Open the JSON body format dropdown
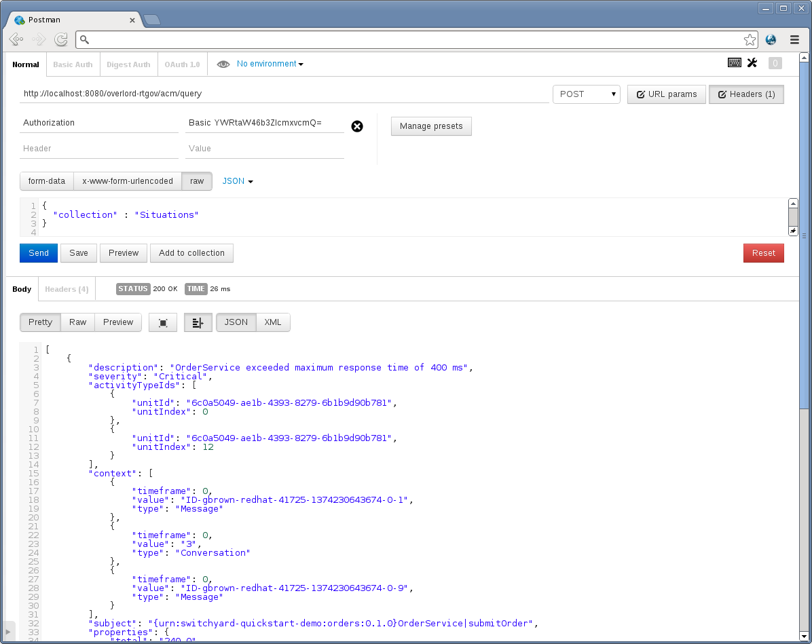 [x=238, y=181]
